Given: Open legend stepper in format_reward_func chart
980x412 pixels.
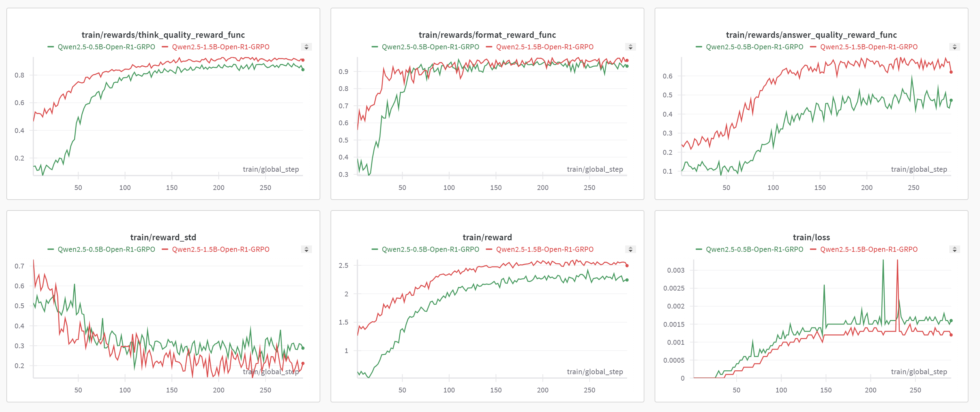Looking at the screenshot, I should click(630, 47).
